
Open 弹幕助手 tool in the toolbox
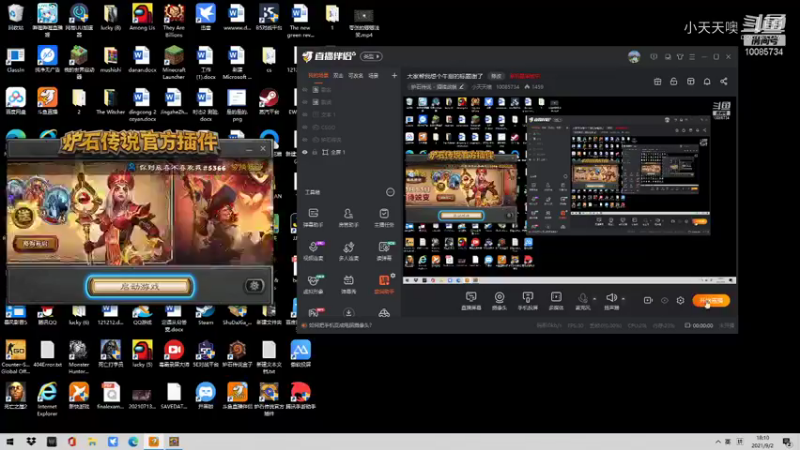click(313, 217)
